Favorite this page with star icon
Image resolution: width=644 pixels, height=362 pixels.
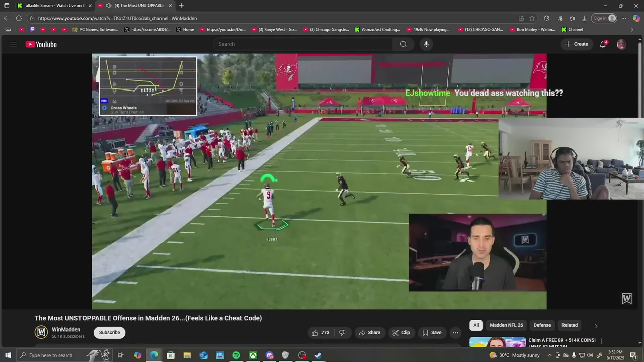pyautogui.click(x=532, y=18)
